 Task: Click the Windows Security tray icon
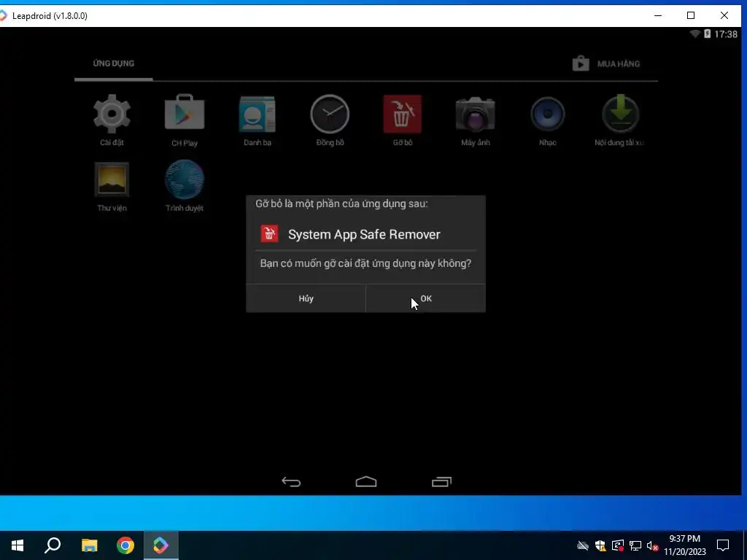click(600, 545)
